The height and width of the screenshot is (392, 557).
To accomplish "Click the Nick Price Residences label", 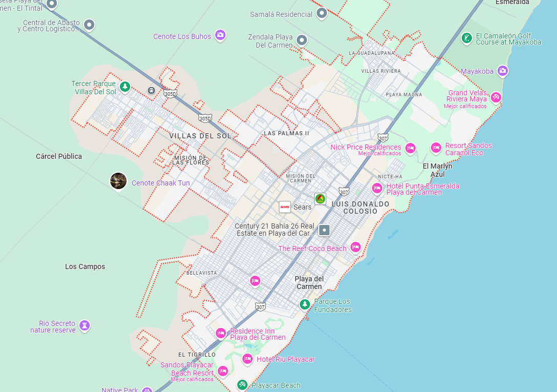I will coord(365,147).
